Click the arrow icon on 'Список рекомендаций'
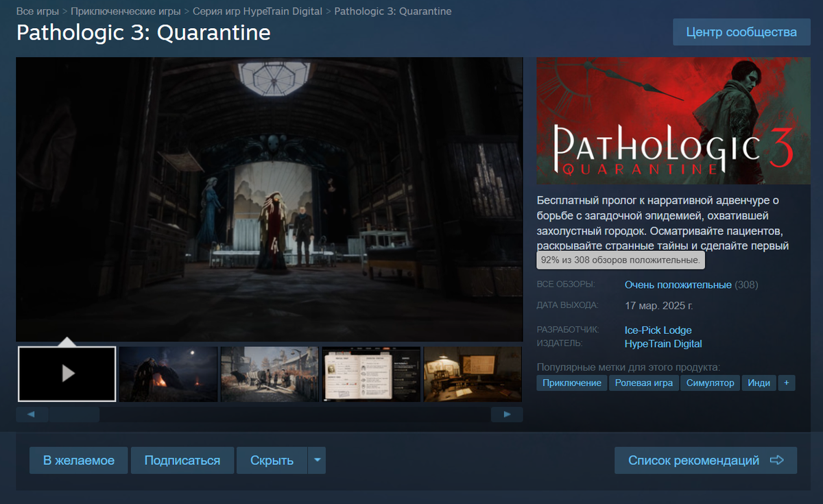Image resolution: width=823 pixels, height=504 pixels. pos(776,460)
